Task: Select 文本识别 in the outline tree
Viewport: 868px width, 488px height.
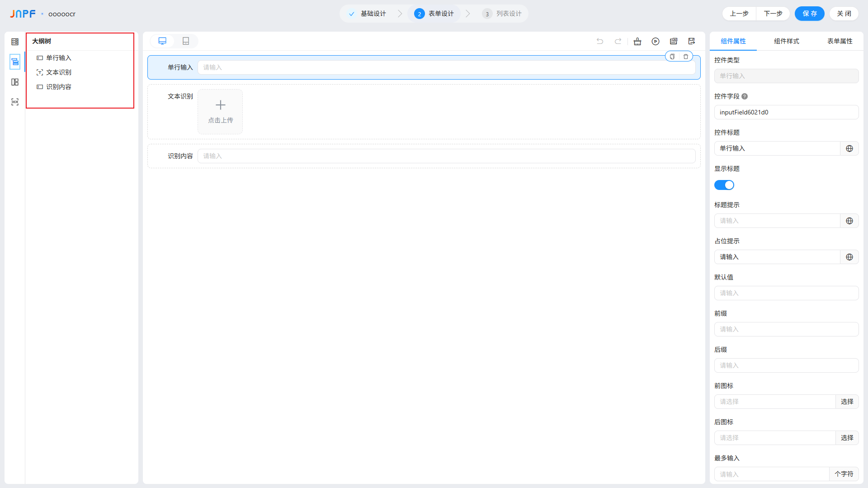Action: tap(59, 72)
